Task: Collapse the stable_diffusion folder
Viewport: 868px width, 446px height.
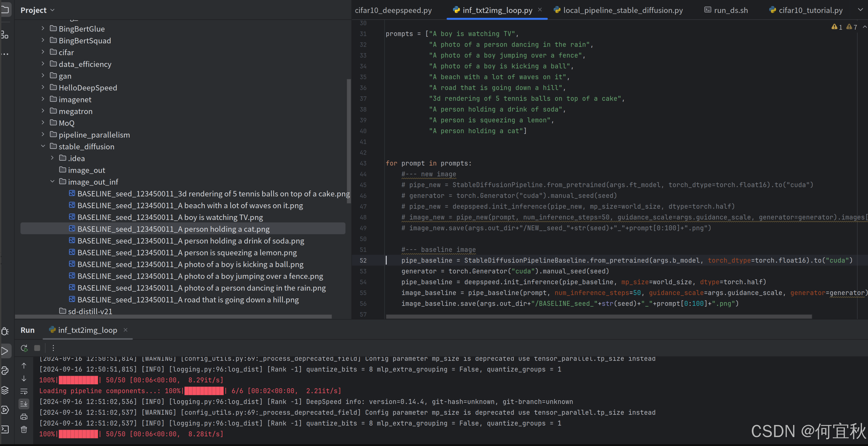Action: coord(43,146)
